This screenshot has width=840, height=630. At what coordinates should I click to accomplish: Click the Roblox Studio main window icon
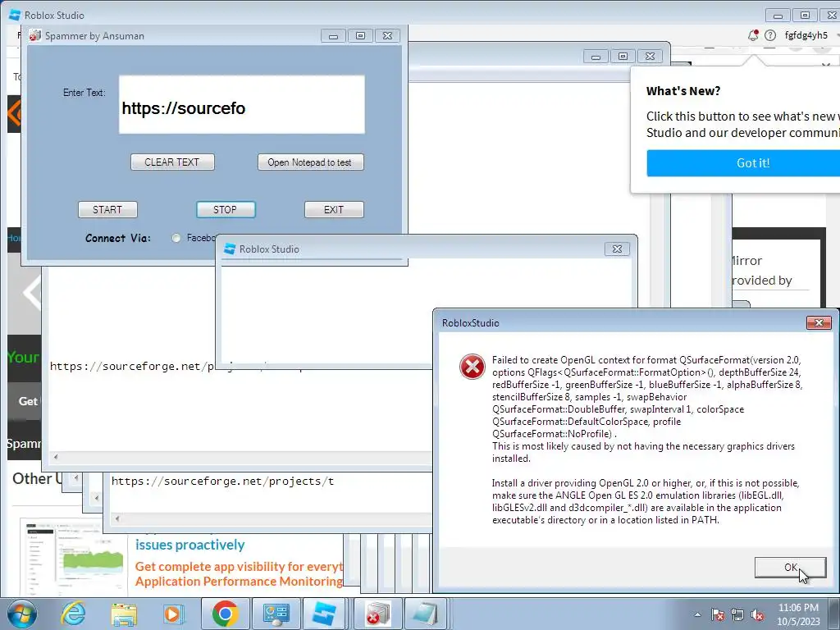click(x=15, y=15)
